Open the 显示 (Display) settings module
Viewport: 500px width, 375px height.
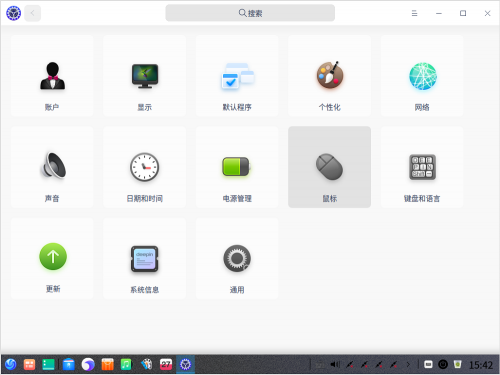point(145,76)
